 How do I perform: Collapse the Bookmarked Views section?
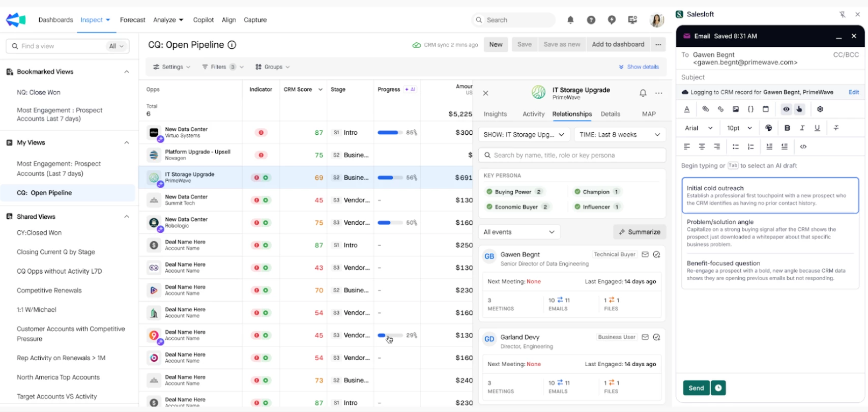(127, 72)
